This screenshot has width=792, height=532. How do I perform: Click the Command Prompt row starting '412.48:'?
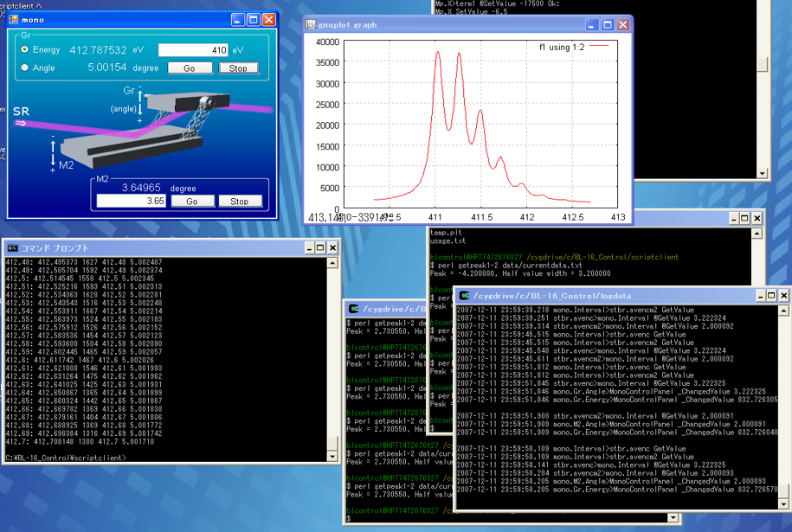click(x=84, y=262)
